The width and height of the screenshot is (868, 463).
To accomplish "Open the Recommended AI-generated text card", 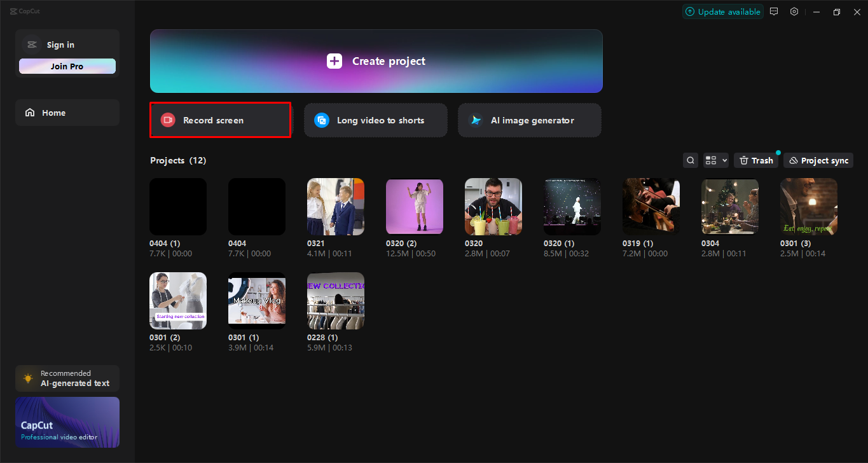I will click(67, 378).
